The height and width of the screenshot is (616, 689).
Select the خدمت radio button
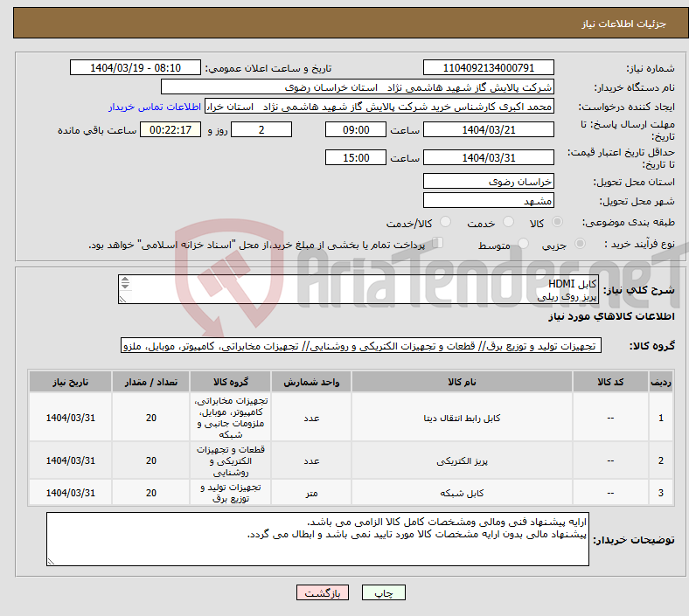[508, 222]
